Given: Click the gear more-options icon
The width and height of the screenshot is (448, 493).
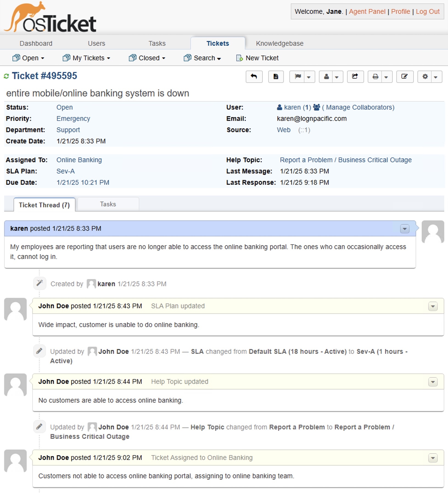Looking at the screenshot, I should 425,77.
